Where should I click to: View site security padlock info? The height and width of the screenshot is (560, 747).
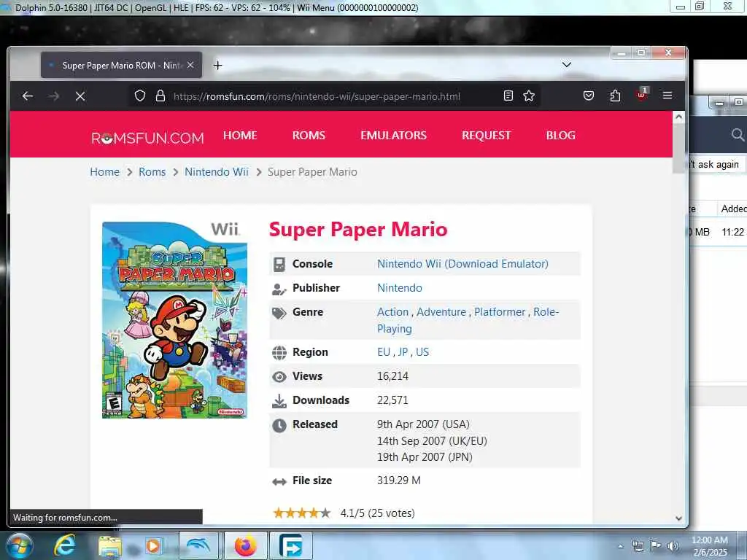tap(160, 96)
